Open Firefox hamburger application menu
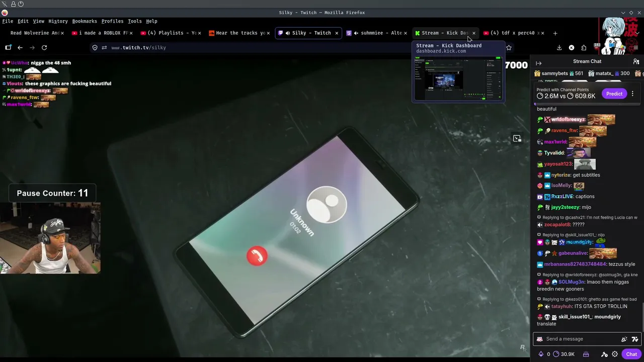The height and width of the screenshot is (362, 644). tap(636, 47)
